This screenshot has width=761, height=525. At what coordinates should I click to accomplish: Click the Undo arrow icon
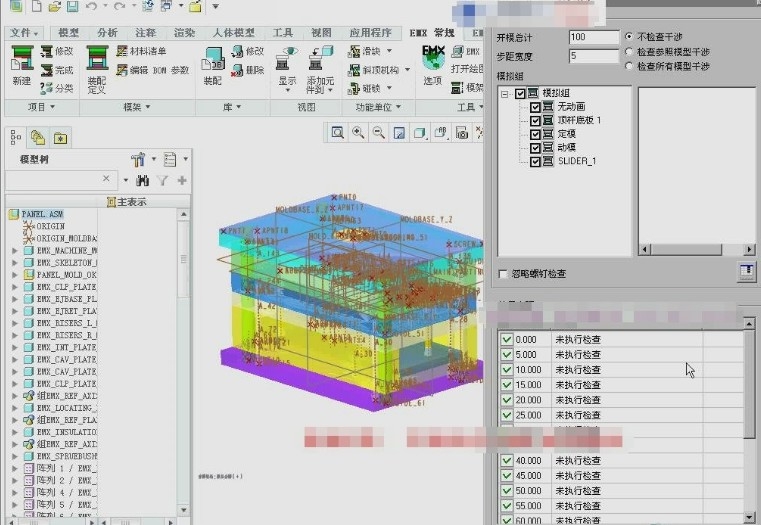click(x=91, y=6)
